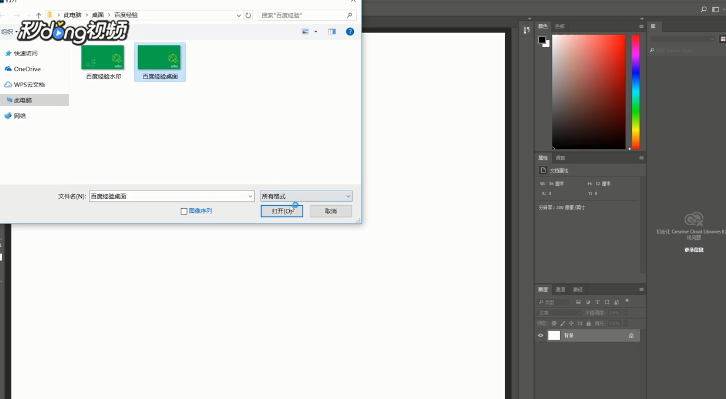The image size is (726, 399).
Task: Click the change view icon in dialog
Action: (305, 31)
